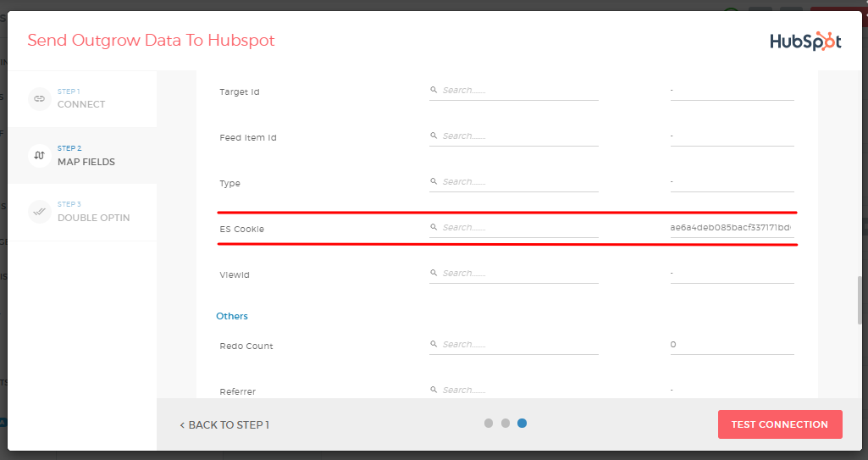Click the blue active progress dot

[x=522, y=424]
